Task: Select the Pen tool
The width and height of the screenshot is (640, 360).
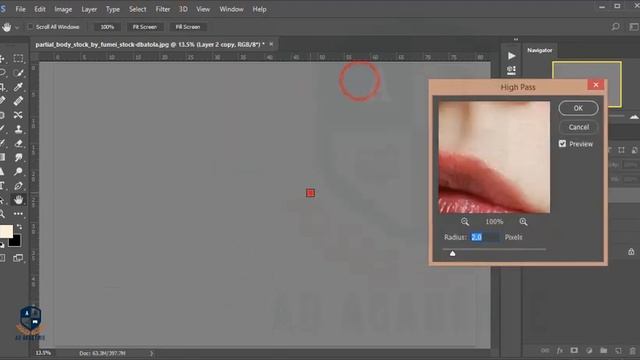Action: click(18, 186)
